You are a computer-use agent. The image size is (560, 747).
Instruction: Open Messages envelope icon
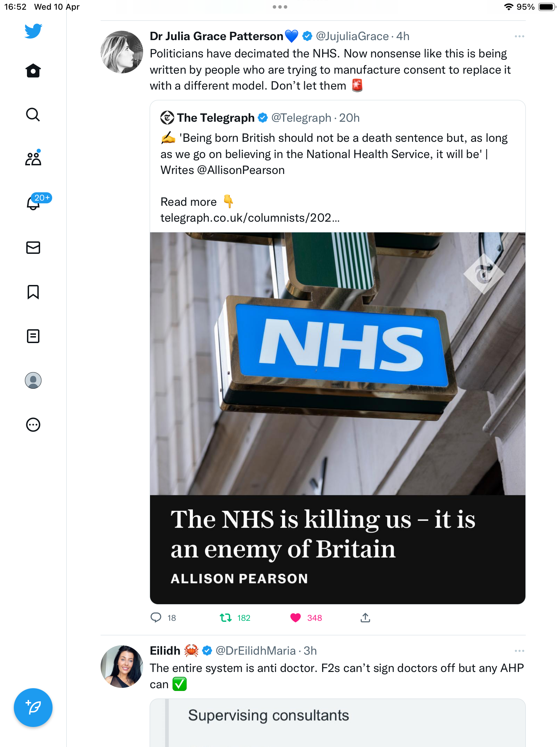33,248
